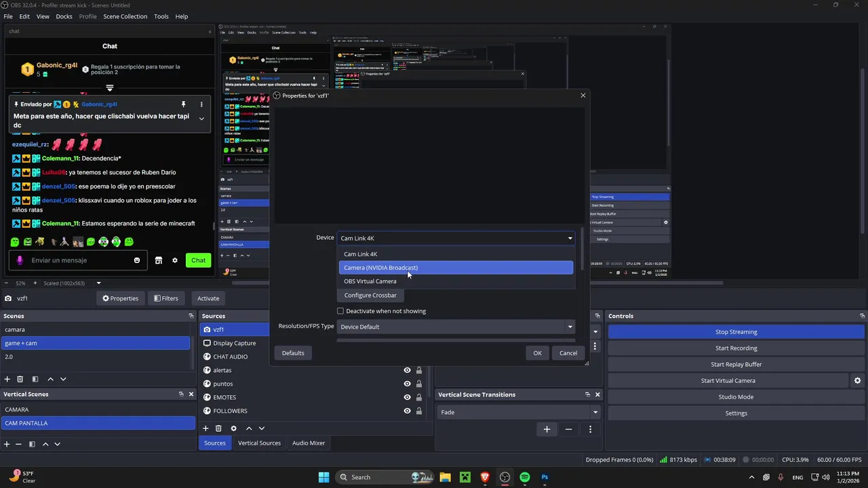
Task: Open Filters for the vzf1 source
Action: click(165, 298)
